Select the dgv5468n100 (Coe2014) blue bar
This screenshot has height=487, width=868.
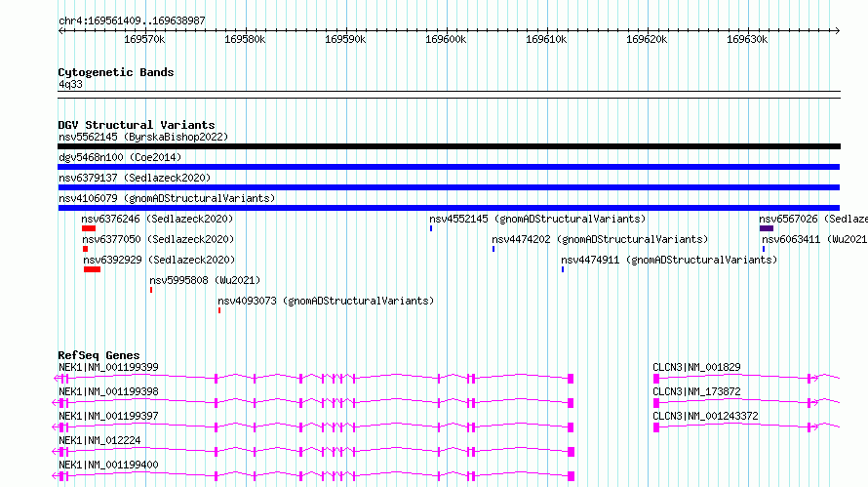pos(449,167)
